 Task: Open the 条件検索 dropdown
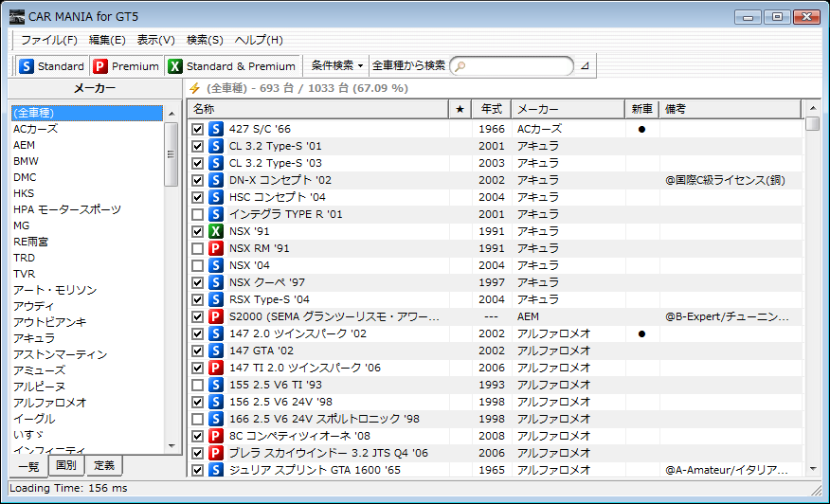(x=337, y=66)
